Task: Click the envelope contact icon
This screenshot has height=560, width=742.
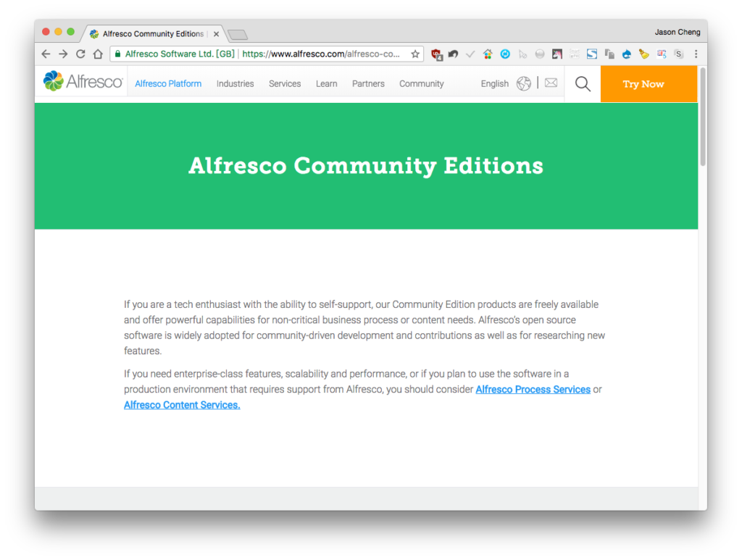Action: coord(551,83)
